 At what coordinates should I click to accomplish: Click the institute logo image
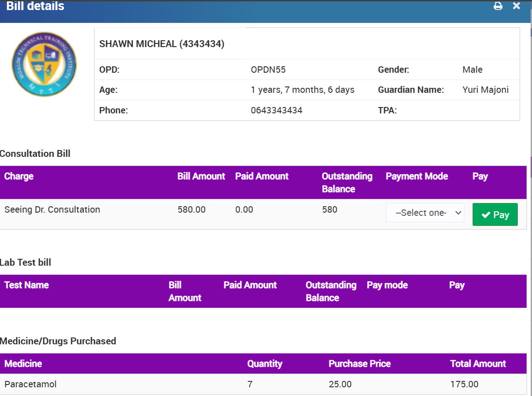pos(44,64)
